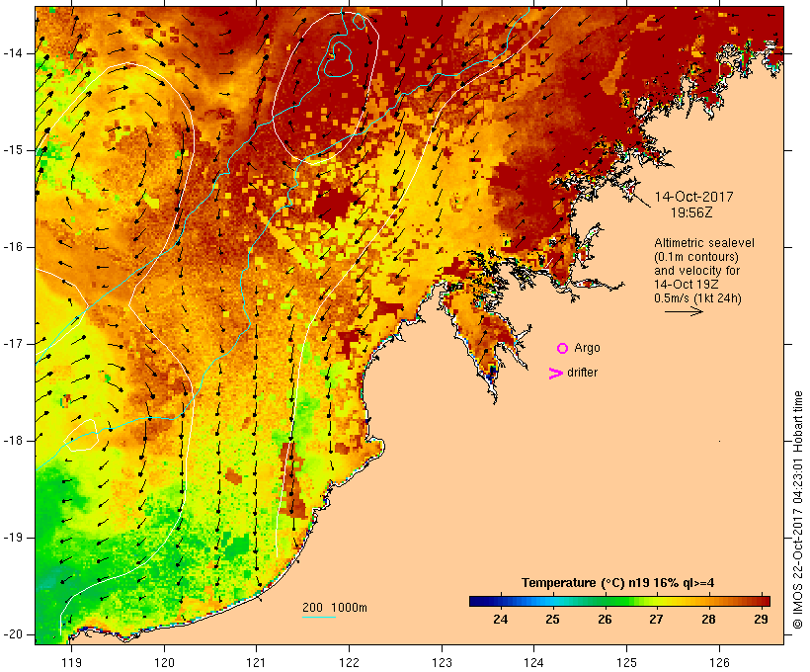Click the colorbar tick value 28
The width and height of the screenshot is (810, 672).
(x=709, y=619)
